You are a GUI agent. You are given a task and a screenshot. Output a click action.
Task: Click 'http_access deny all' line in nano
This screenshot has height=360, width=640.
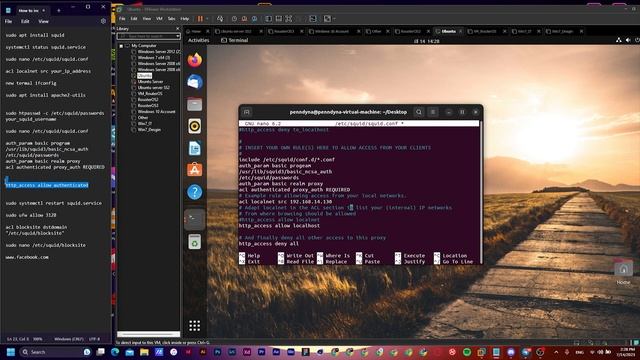269,244
